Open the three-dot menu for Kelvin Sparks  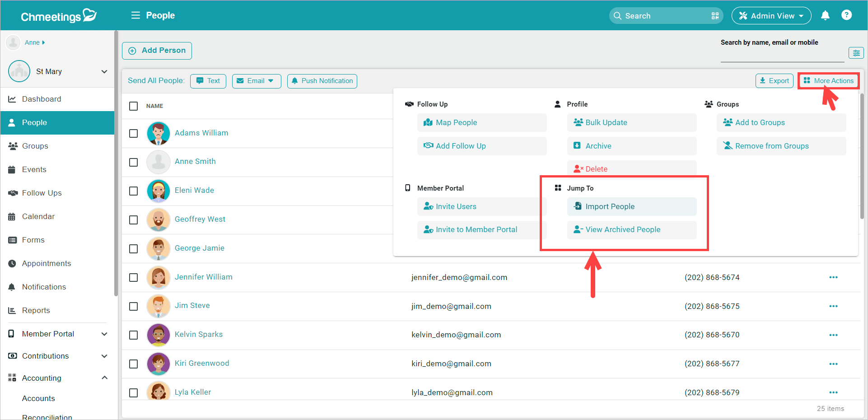[833, 335]
